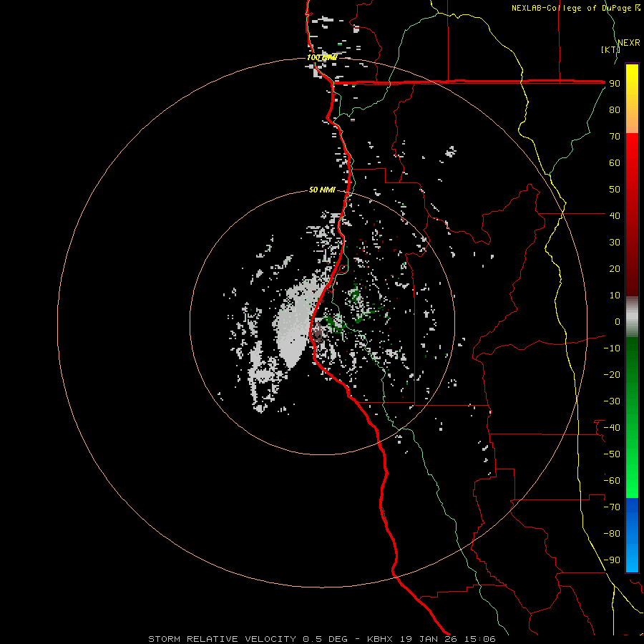This screenshot has width=644, height=644.
Task: Click "STORM RELATIVE VELOCITY" in the caption
Action: click(x=222, y=639)
